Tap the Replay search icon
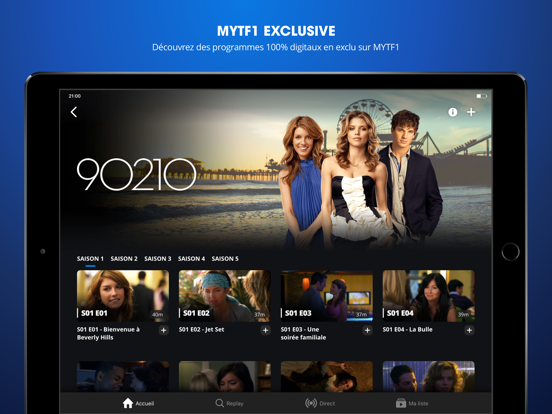 pos(219,403)
